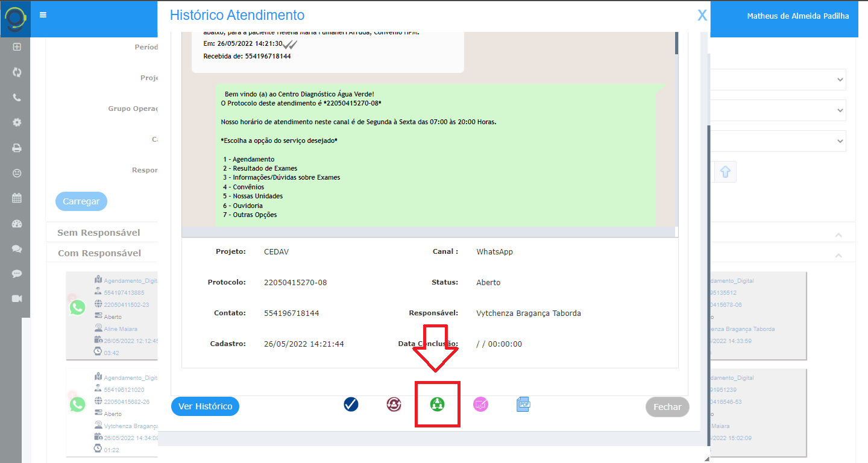The height and width of the screenshot is (463, 868).
Task: Click user name Matheus de Almeida Padilha
Action: [x=798, y=16]
